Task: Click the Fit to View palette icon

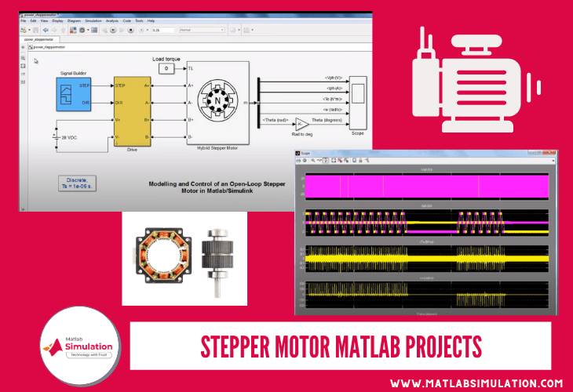Action: [x=23, y=66]
